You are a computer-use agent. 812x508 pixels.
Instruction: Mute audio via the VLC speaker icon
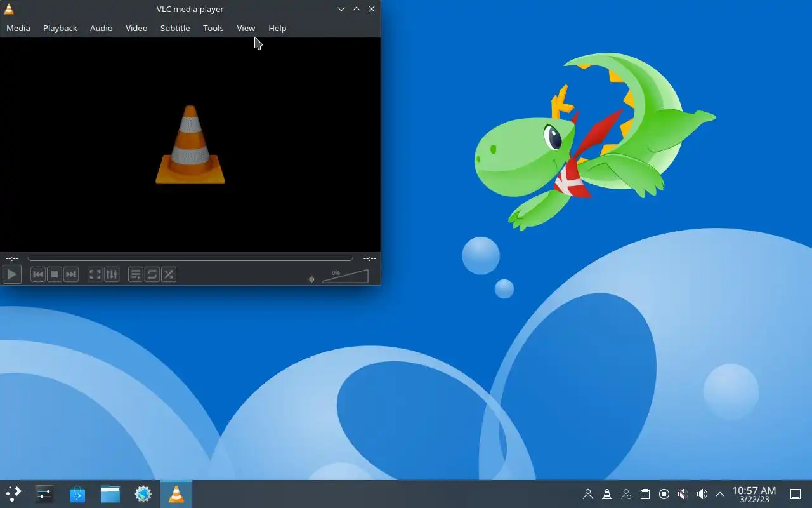311,279
